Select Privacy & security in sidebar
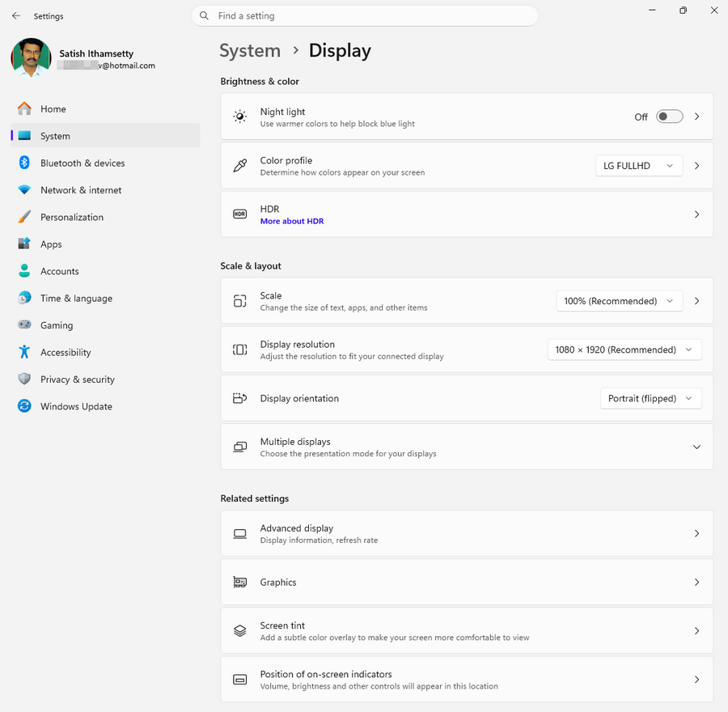Screen dimensions: 728x712 coord(105,379)
